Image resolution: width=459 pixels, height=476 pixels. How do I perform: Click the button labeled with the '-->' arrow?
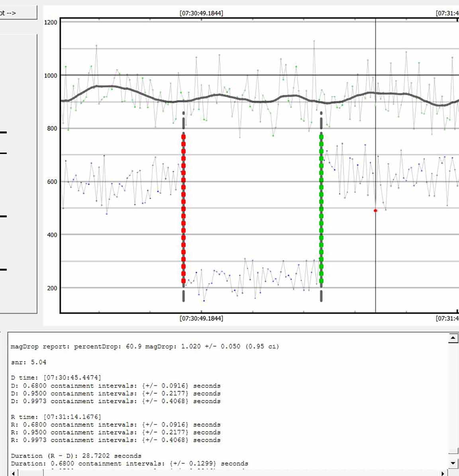[18, 13]
